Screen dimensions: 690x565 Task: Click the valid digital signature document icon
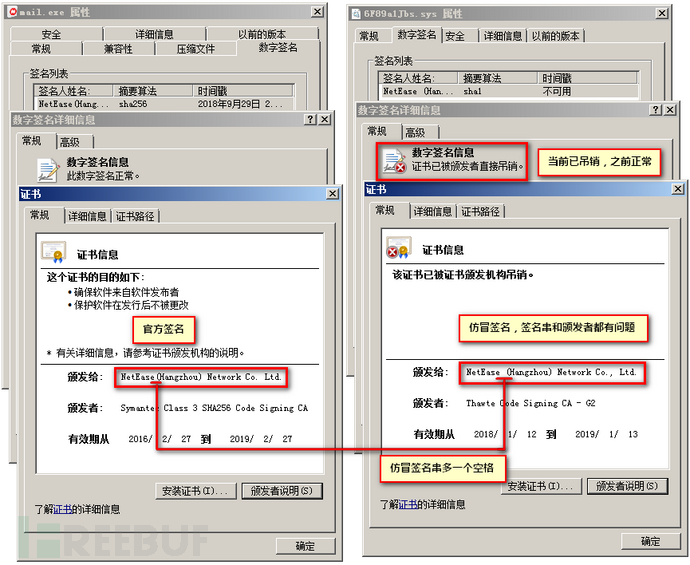(x=48, y=170)
